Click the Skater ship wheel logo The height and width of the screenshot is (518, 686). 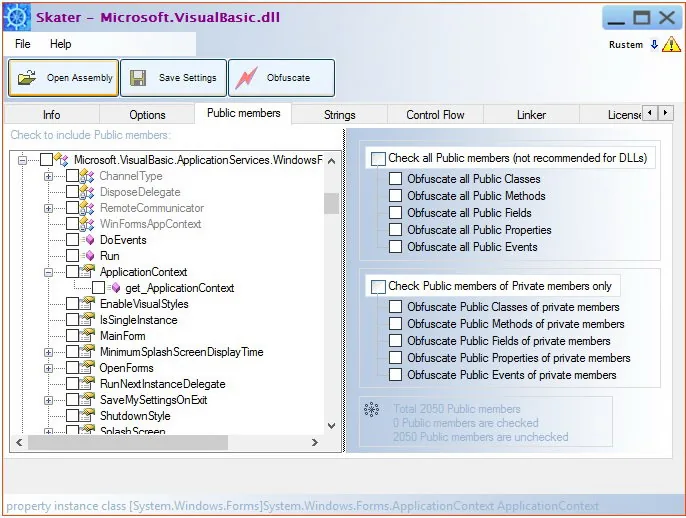coord(17,18)
